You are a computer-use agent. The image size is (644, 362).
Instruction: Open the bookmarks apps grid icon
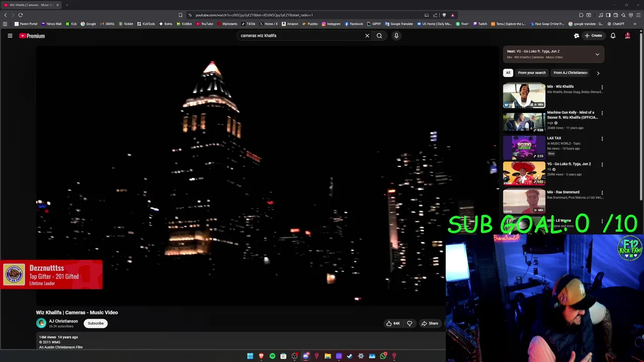[5, 24]
